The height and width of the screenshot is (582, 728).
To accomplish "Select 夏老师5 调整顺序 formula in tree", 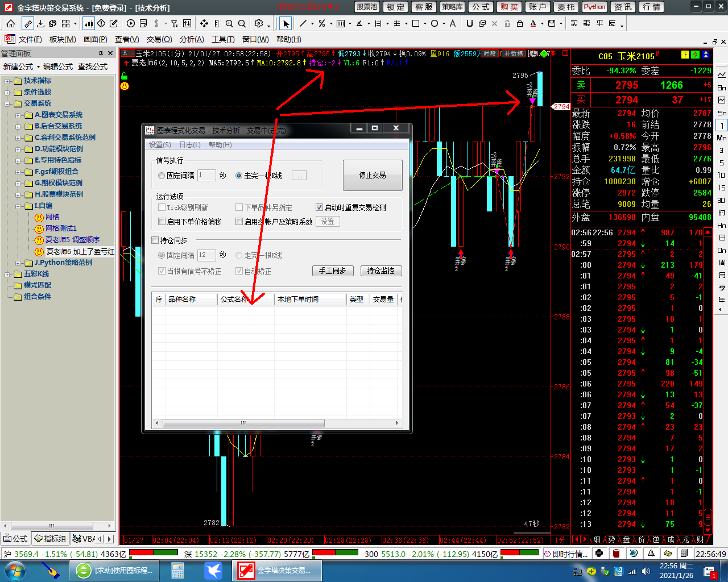I will tap(72, 240).
